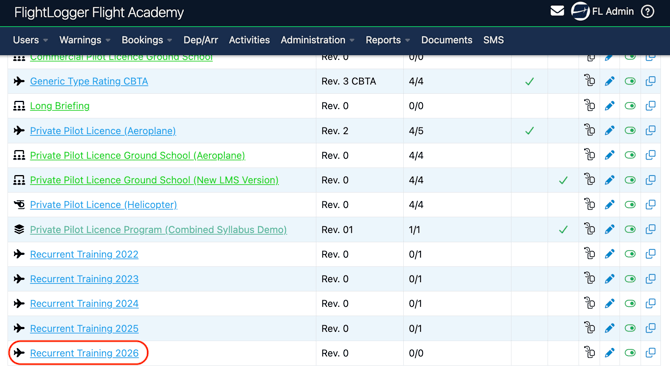Click revision icon for Recurrent Training 2022
Screen dimensions: 670x372
590,254
